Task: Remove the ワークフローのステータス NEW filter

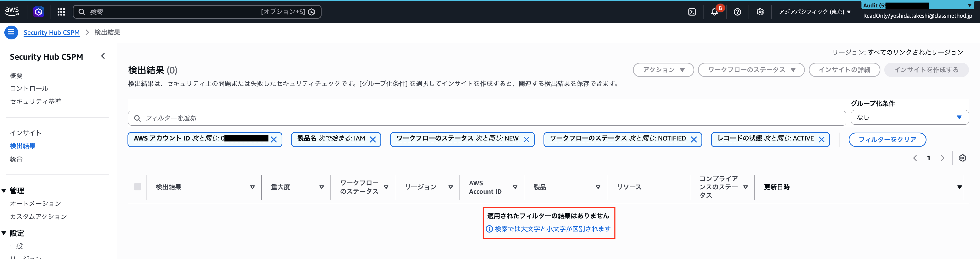Action: (527, 139)
